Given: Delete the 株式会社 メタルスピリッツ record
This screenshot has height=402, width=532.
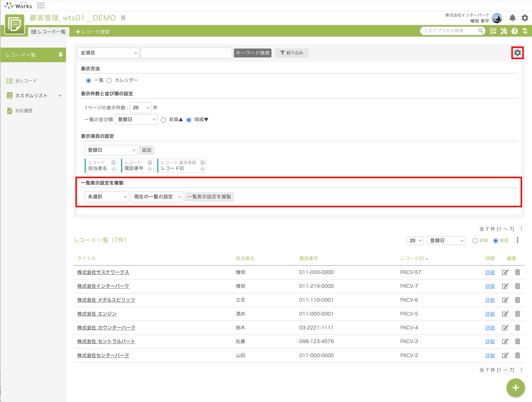Looking at the screenshot, I should [517, 300].
